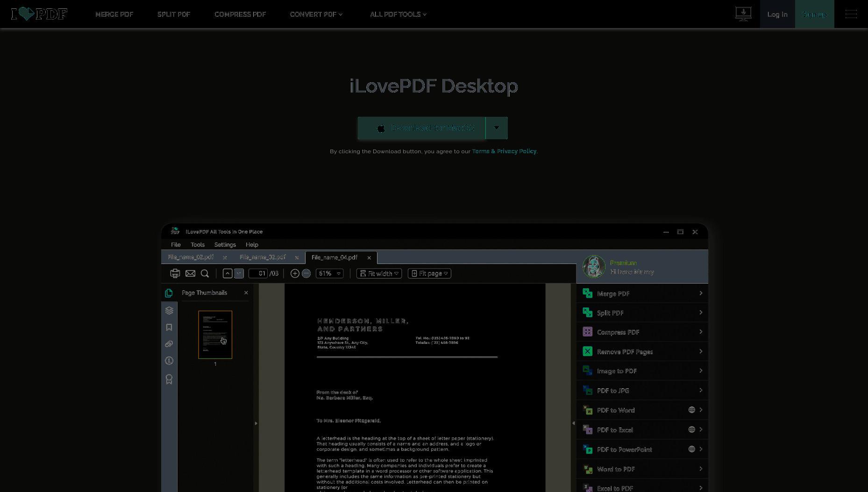
Task: Select the page 1 thumbnail
Action: pyautogui.click(x=215, y=335)
